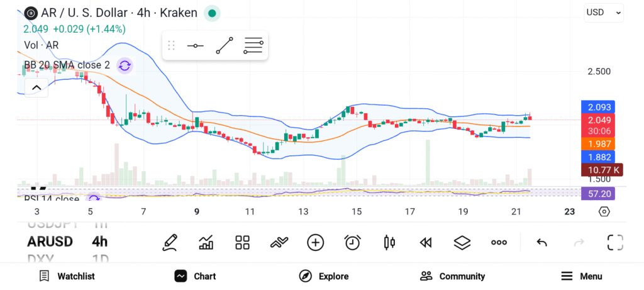Start bar replay with the rewind icon

click(x=426, y=242)
